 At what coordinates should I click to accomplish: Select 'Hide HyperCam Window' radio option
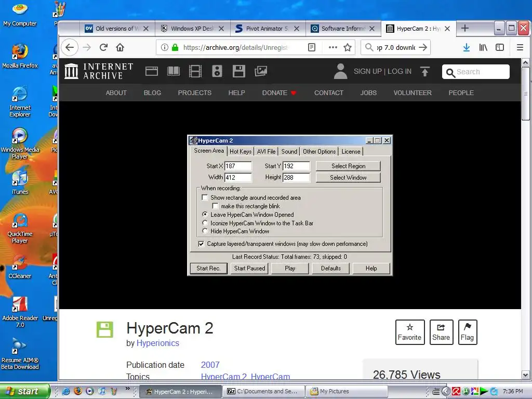(x=205, y=231)
